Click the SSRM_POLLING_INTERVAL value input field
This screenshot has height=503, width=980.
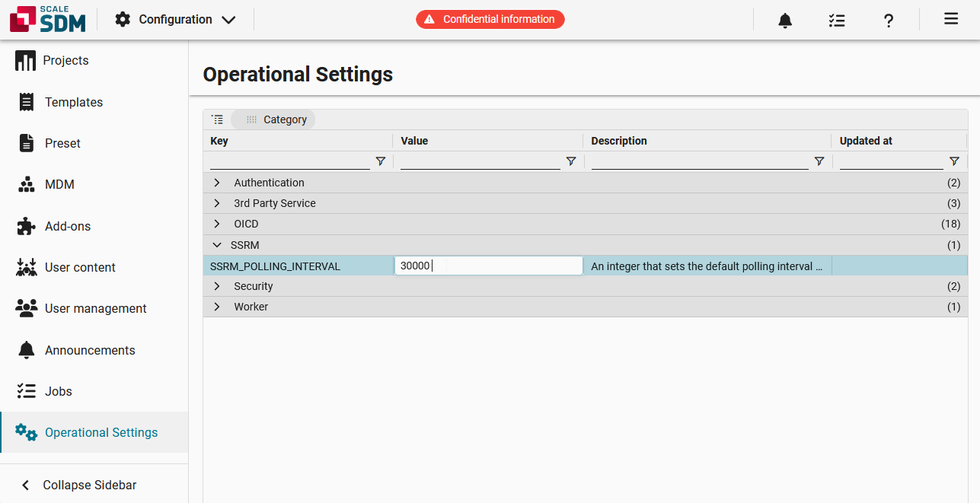point(488,266)
